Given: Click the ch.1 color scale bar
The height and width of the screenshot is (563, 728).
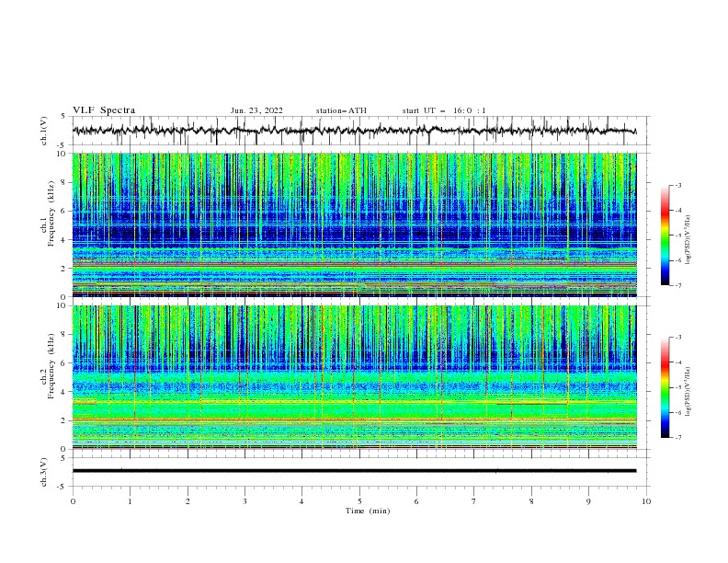Looking at the screenshot, I should click(665, 235).
